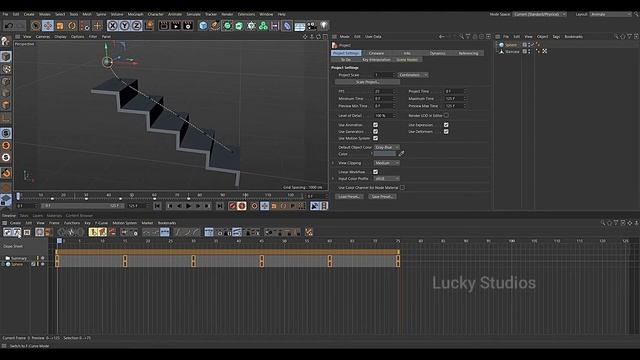Toggle the X axis lock

[113, 26]
